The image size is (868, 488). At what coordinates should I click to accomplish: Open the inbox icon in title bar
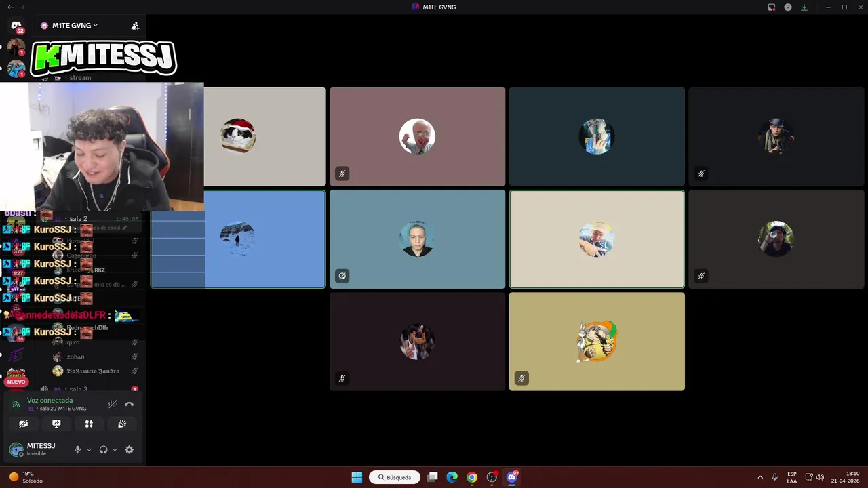pos(772,7)
